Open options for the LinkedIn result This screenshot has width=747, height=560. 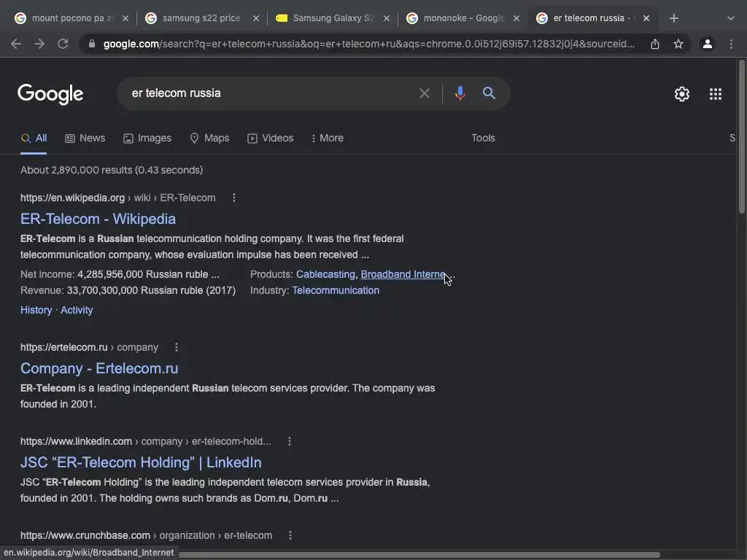[x=289, y=441]
